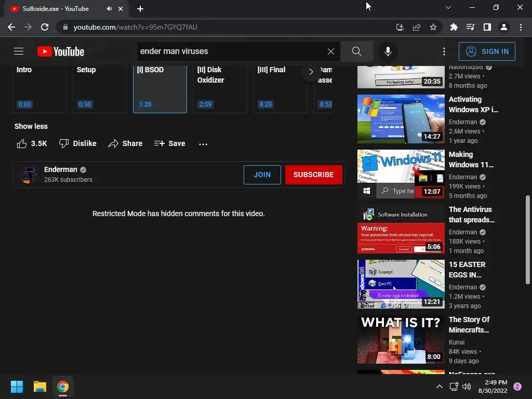Like the video with thumbs up icon
Viewport: 532px width, 399px height.
(x=22, y=143)
